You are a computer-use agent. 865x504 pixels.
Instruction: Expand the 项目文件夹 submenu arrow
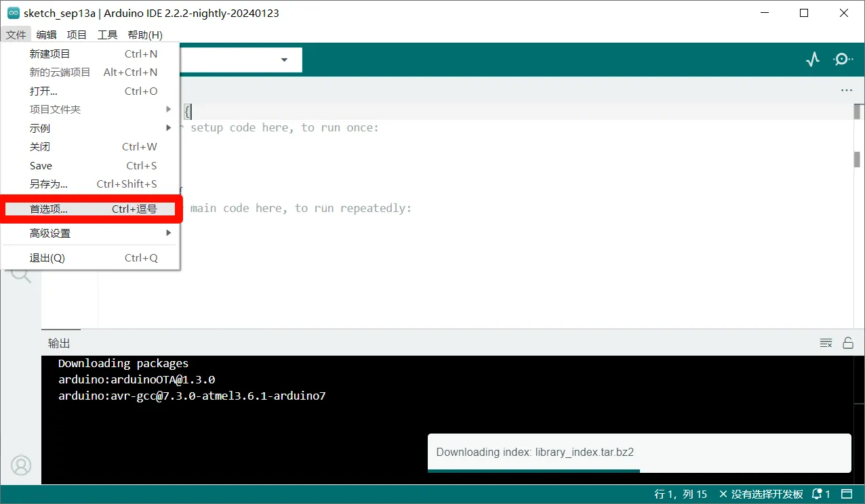168,109
